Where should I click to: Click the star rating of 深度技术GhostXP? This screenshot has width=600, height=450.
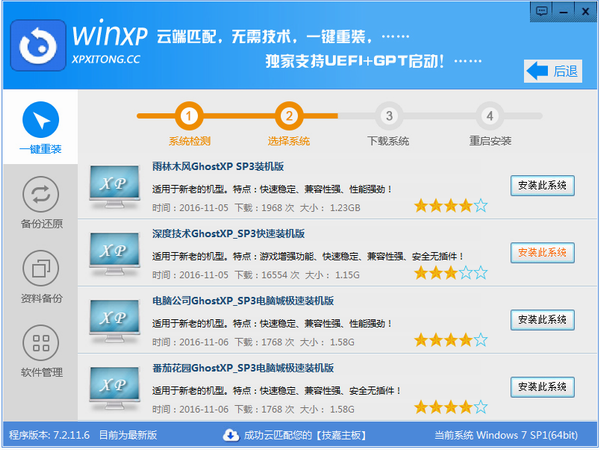click(x=450, y=273)
